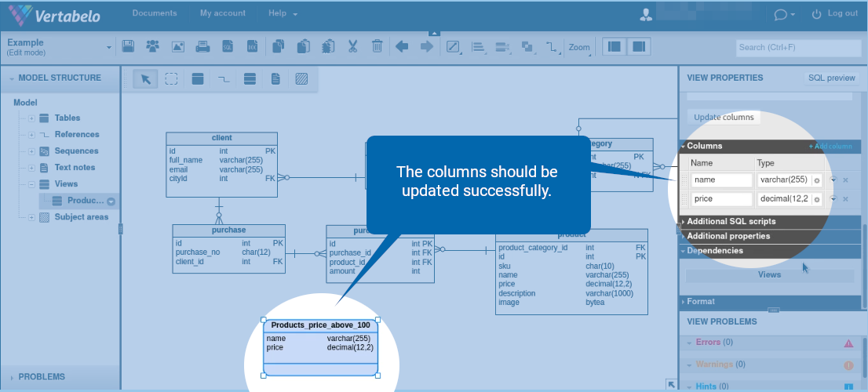Delete the 'price' column with the x

[845, 198]
